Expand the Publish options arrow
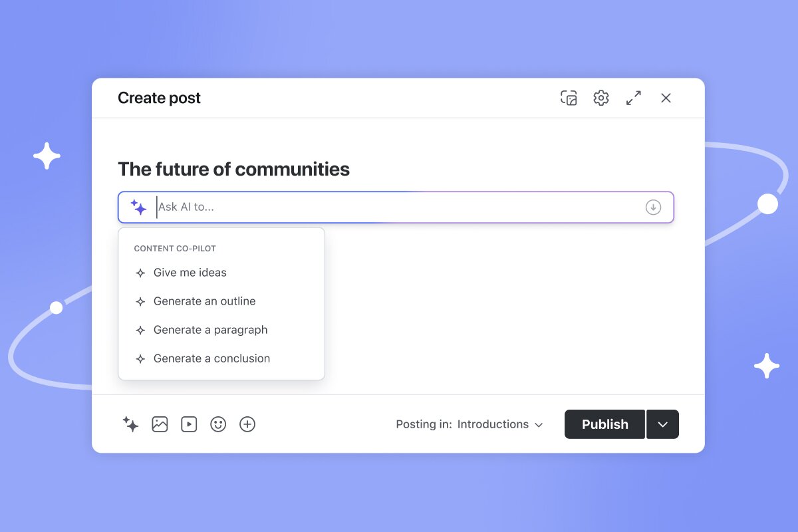This screenshot has width=798, height=532. coord(662,424)
